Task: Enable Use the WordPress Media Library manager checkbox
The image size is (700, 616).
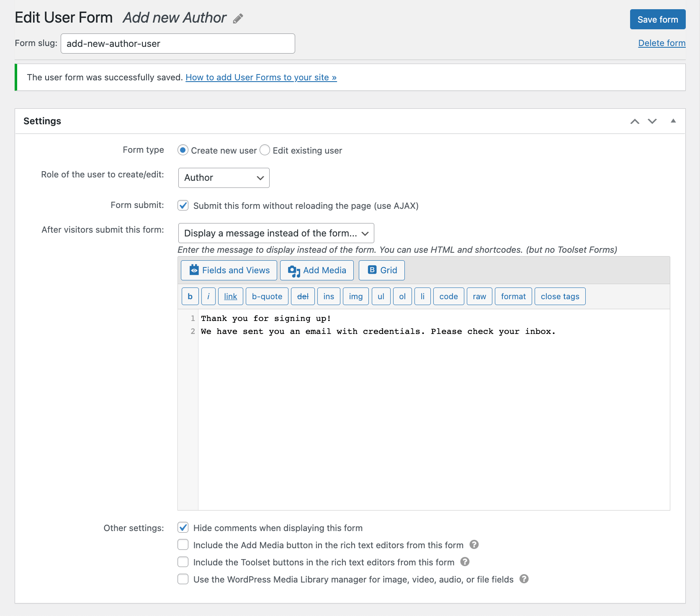Action: click(183, 579)
